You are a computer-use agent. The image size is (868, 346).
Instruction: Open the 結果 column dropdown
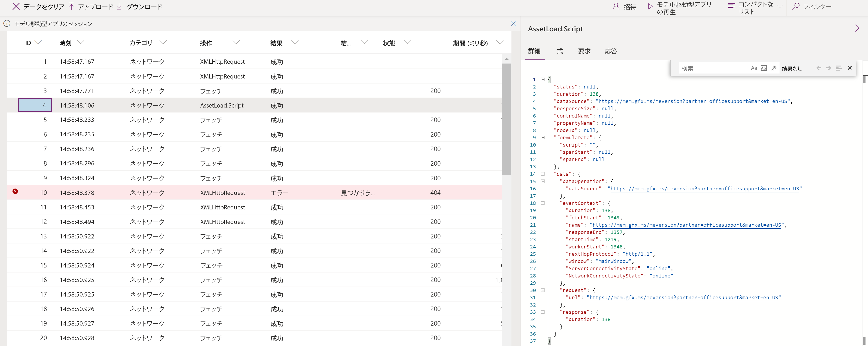tap(295, 42)
